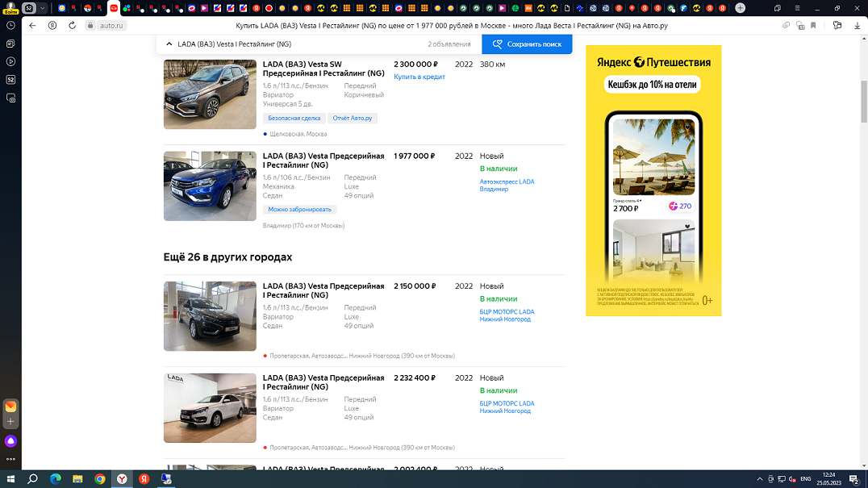Open Yandex home via the Я button
The width and height of the screenshot is (868, 488).
52,26
